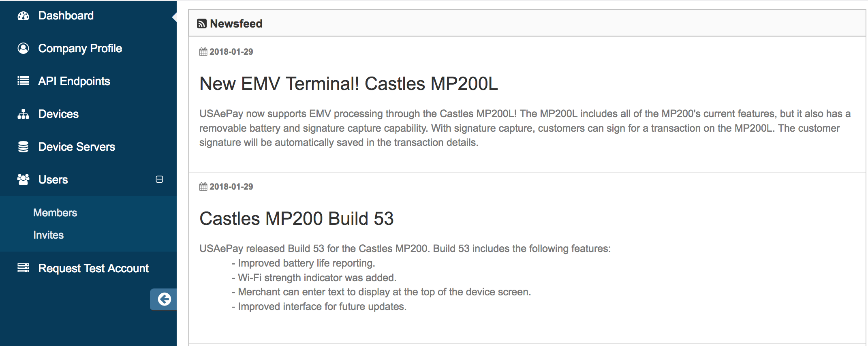This screenshot has height=346, width=868.
Task: Collapse the sidebar with the left arrow button
Action: [164, 299]
